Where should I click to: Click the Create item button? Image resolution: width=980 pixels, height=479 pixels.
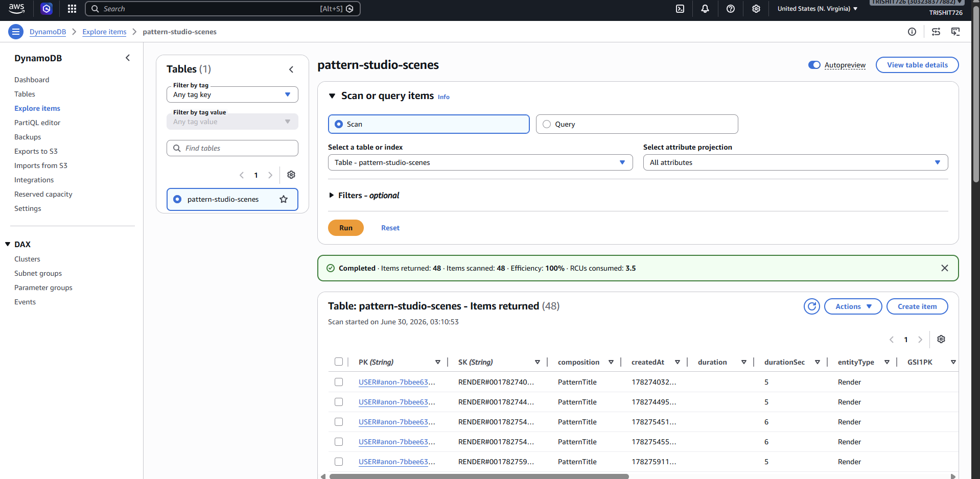coord(917,306)
